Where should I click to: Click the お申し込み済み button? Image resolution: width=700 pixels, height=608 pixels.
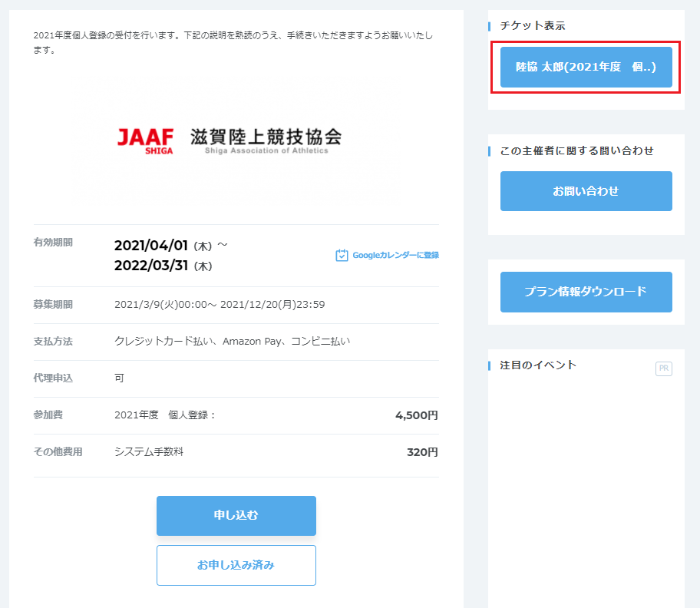coord(236,565)
